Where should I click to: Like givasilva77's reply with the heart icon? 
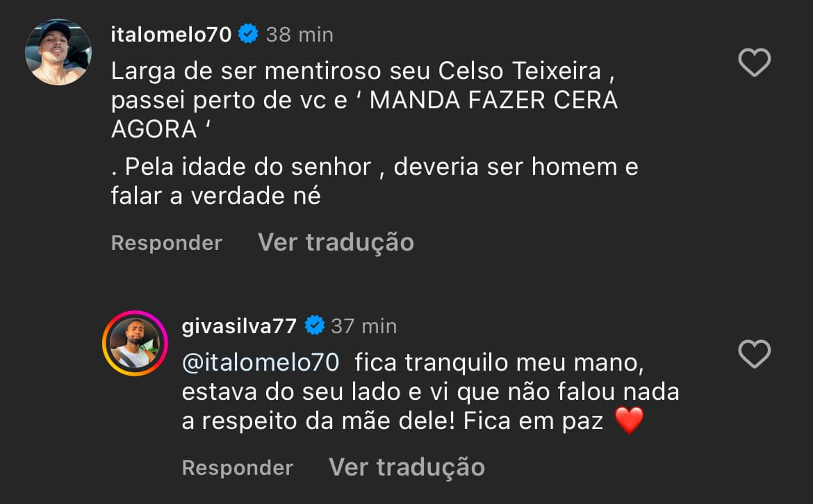[x=753, y=355]
